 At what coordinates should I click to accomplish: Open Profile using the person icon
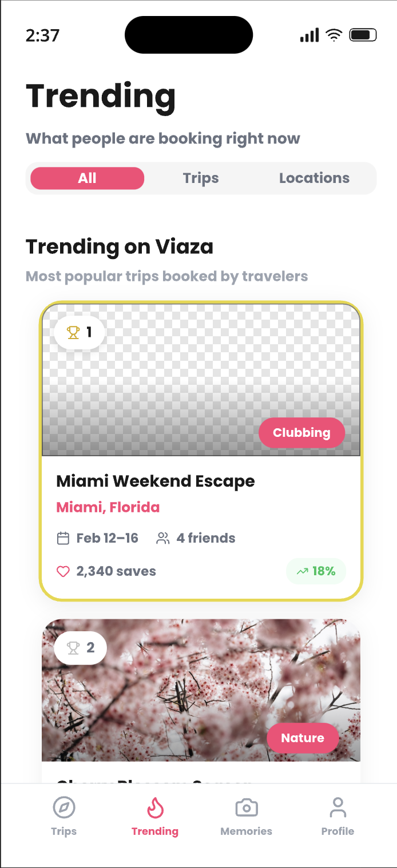click(337, 807)
